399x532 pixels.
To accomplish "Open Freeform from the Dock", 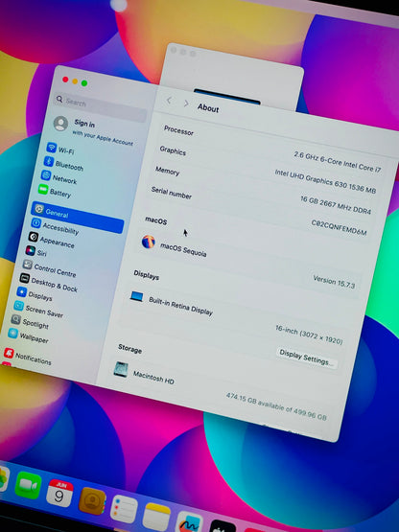I will [190, 522].
